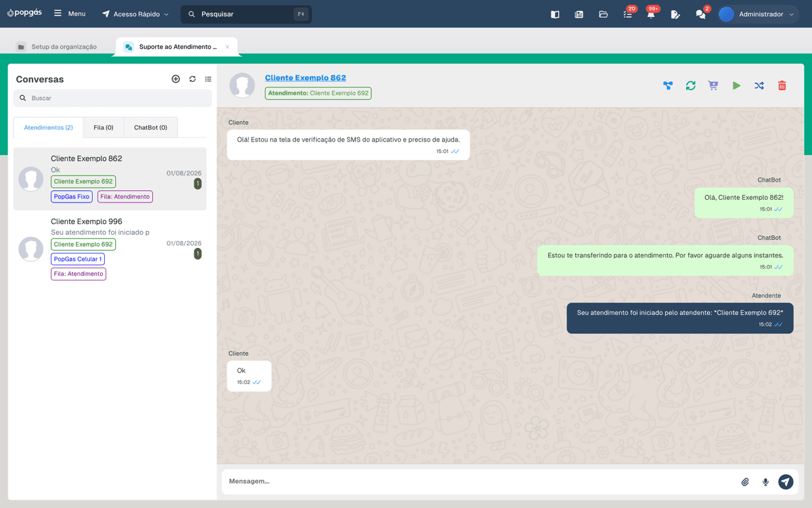Screen dimensions: 812x508
Task: Click the blue flow diagram icon
Action: point(668,85)
